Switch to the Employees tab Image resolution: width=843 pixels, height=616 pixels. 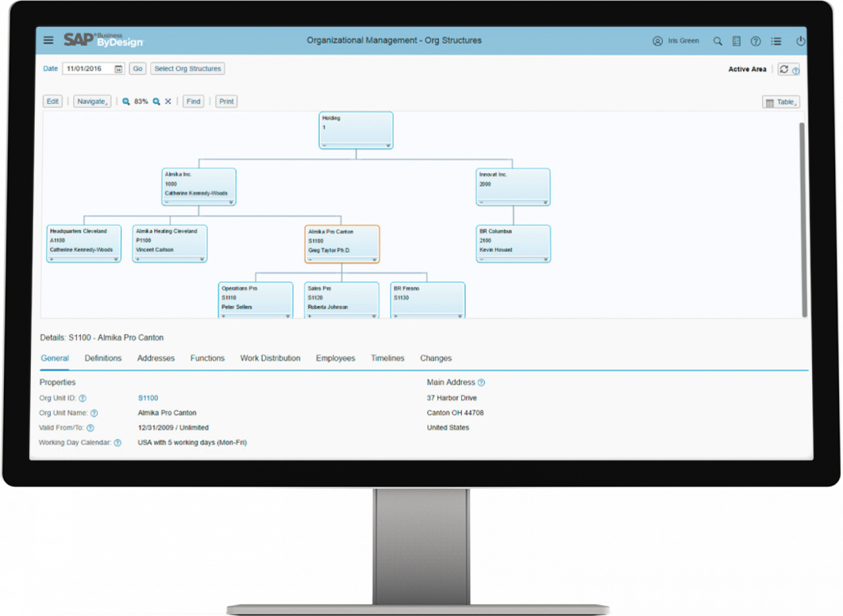coord(336,358)
